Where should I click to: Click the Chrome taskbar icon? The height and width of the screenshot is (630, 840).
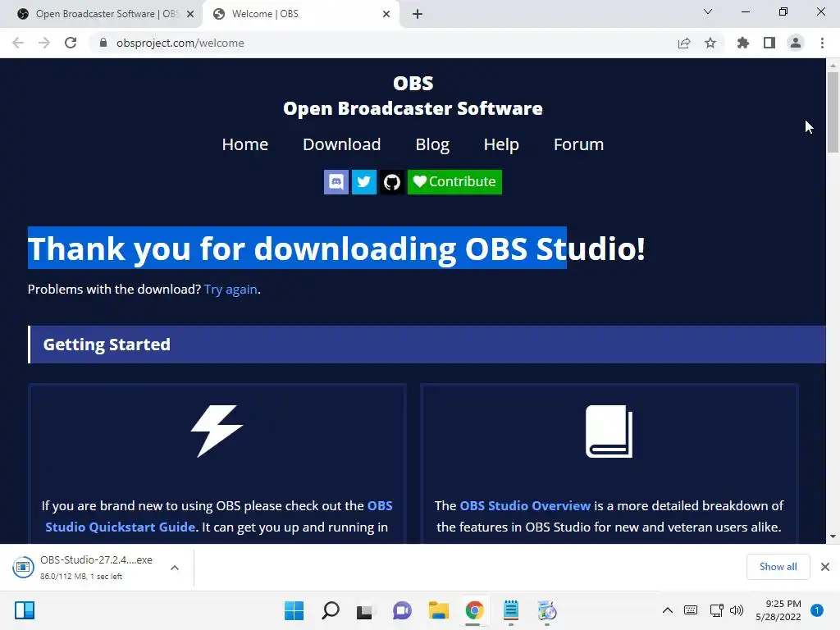click(474, 610)
